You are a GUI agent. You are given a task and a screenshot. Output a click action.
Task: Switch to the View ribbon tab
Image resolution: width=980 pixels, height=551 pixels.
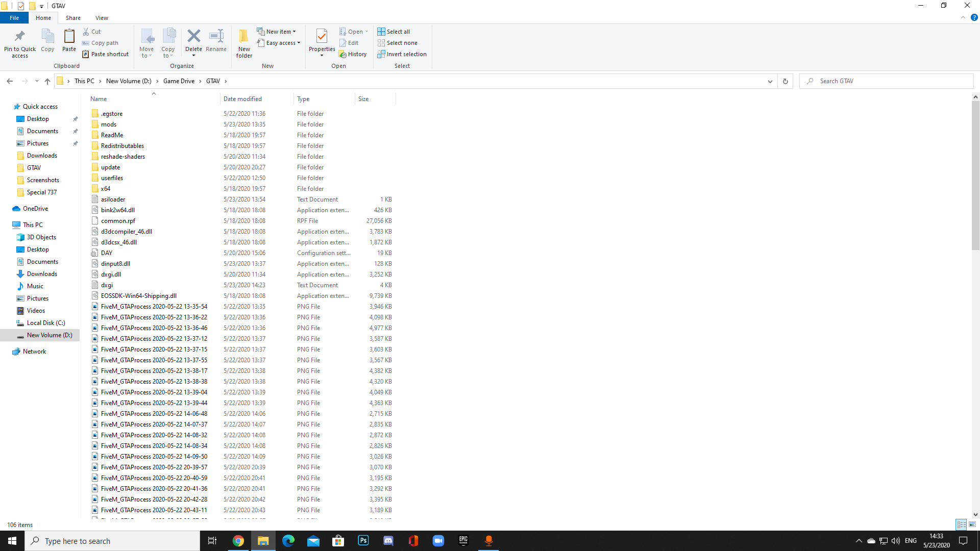(102, 18)
